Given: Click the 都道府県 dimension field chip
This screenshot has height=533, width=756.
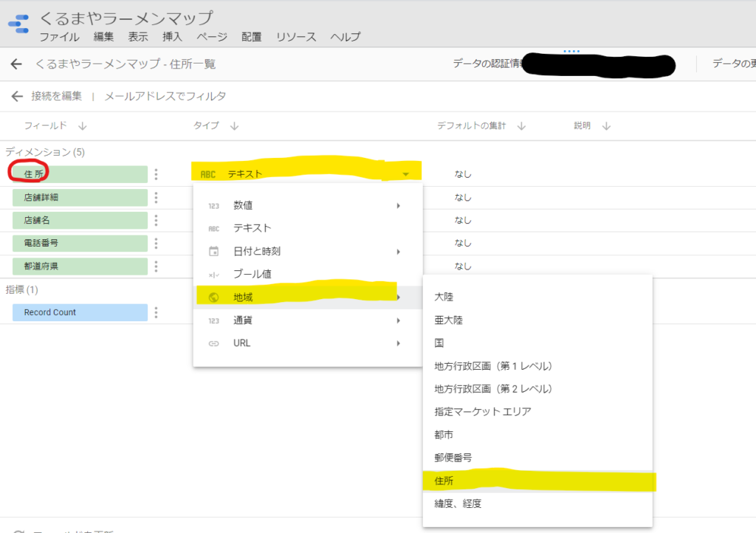Looking at the screenshot, I should 80,266.
